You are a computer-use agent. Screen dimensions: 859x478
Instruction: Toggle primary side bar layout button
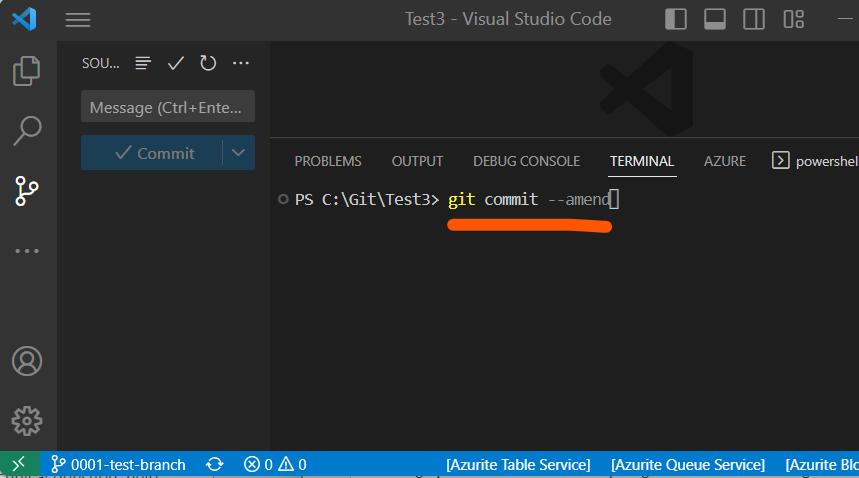click(x=676, y=19)
